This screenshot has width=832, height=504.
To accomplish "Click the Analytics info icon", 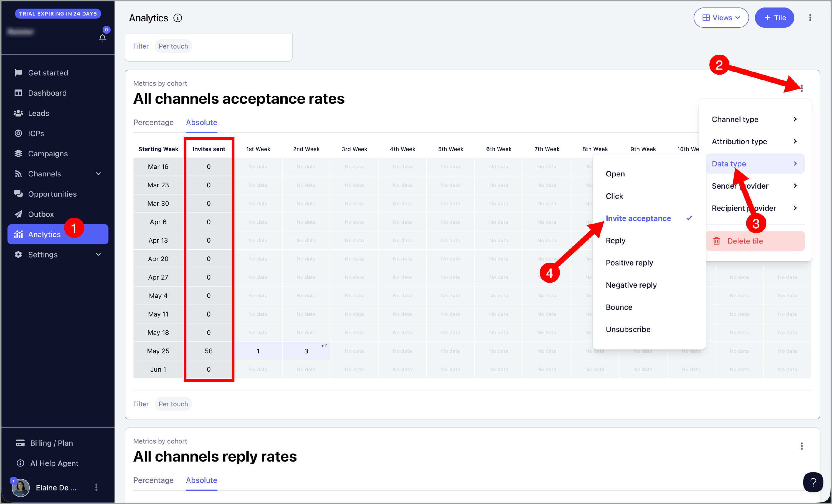I will 177,18.
